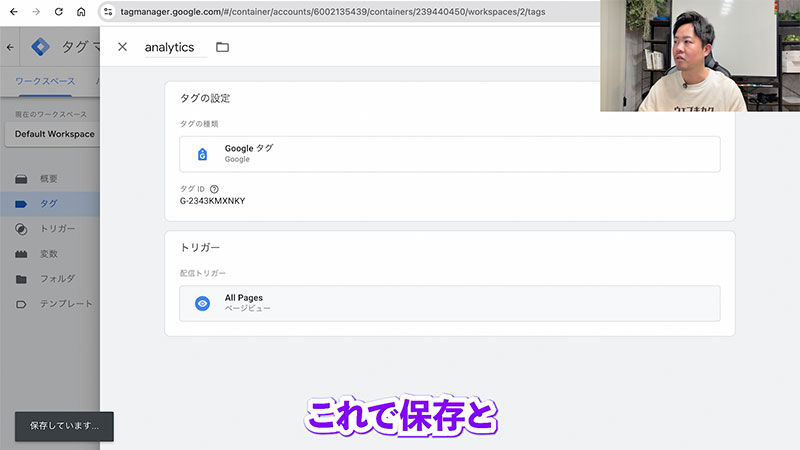The width and height of the screenshot is (800, 450).
Task: Click Tag Manager back arrow
Action: pos(11,47)
